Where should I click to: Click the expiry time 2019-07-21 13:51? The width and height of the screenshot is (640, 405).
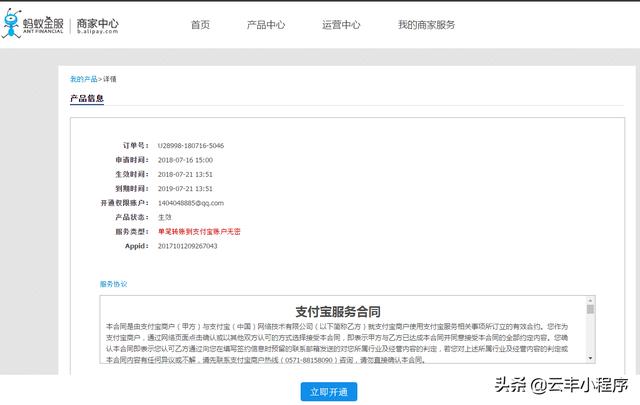pos(185,189)
